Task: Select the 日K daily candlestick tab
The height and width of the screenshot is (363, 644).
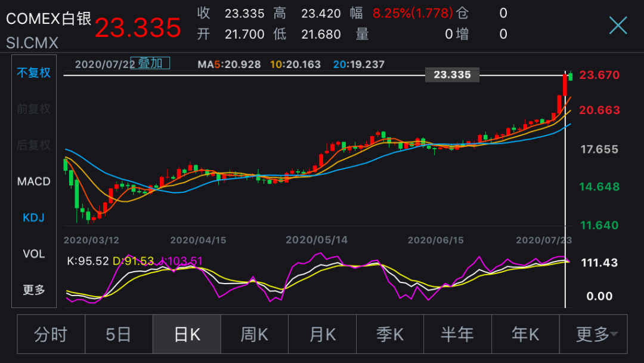Action: (x=187, y=334)
